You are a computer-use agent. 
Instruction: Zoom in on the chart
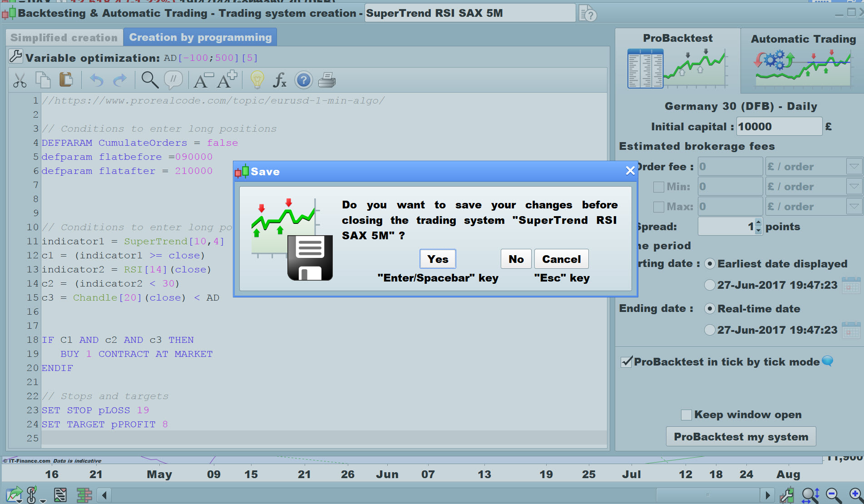tap(856, 494)
